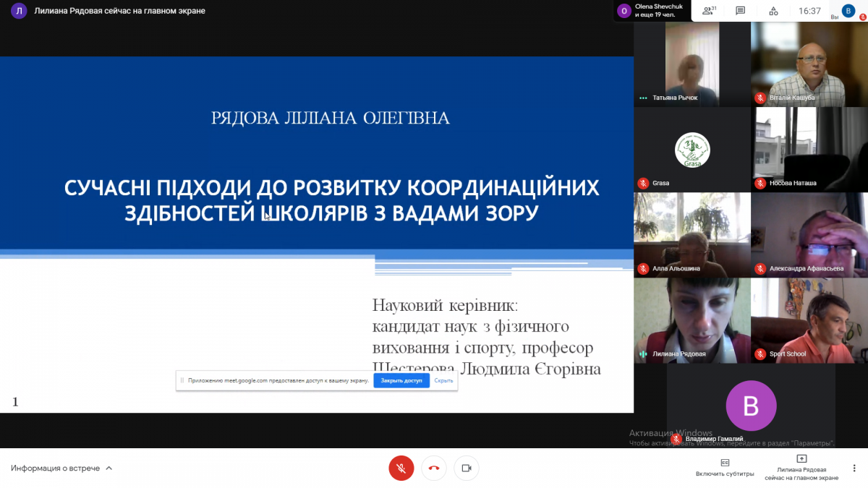Viewport: 868px width, 488px height.
Task: Select Алла Альошина's video tile
Action: (692, 235)
